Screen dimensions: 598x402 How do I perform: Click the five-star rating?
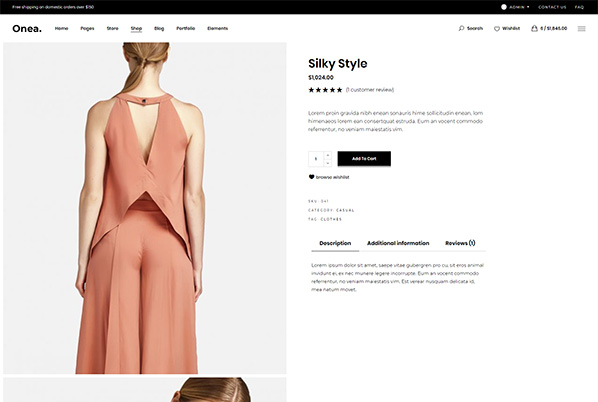(x=325, y=90)
